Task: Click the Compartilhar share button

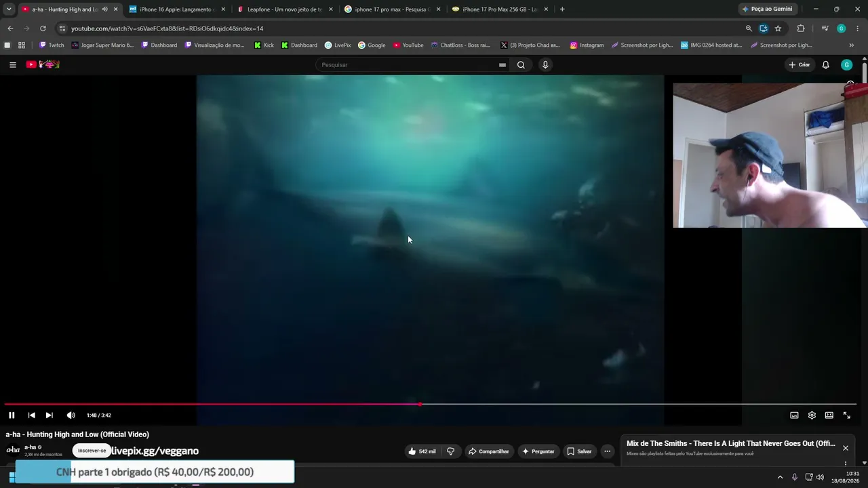Action: pyautogui.click(x=488, y=451)
